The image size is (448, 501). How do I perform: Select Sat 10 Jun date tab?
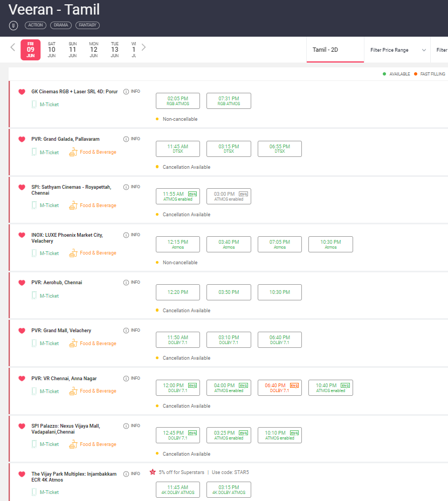point(52,50)
